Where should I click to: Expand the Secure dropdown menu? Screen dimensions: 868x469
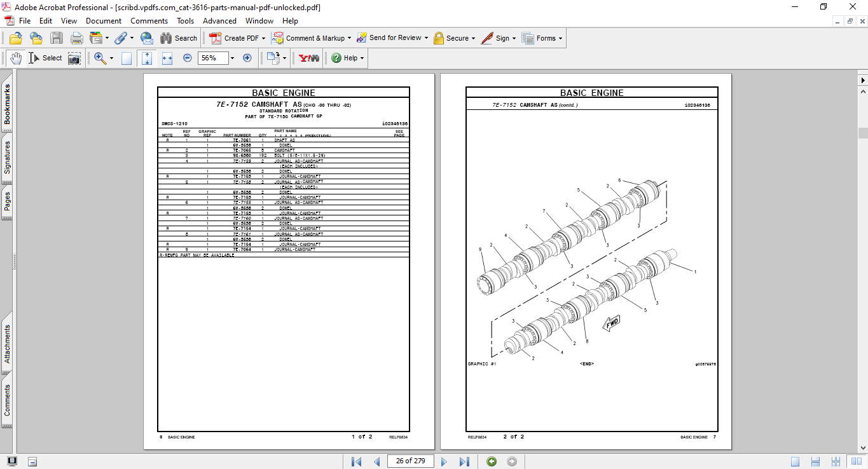tap(474, 38)
